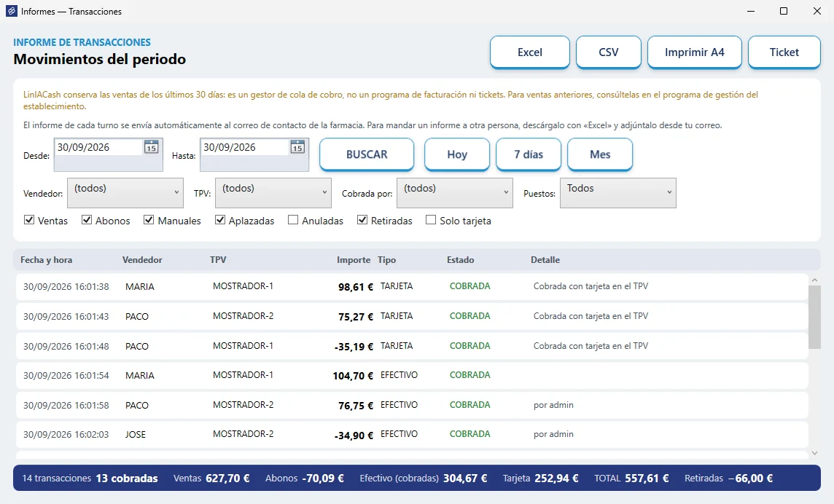Viewport: 834px width, 504px height.
Task: Click the Detalle column header
Action: (x=545, y=260)
